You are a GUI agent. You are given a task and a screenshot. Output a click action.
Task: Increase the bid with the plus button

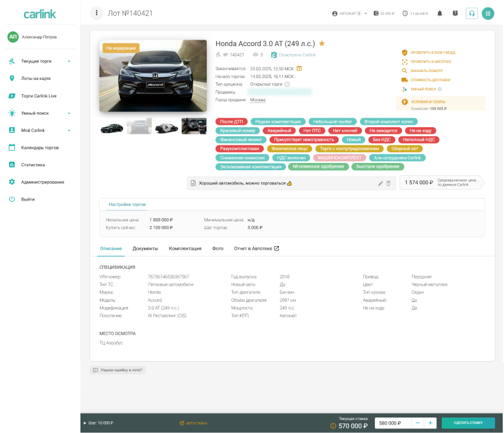(x=430, y=423)
